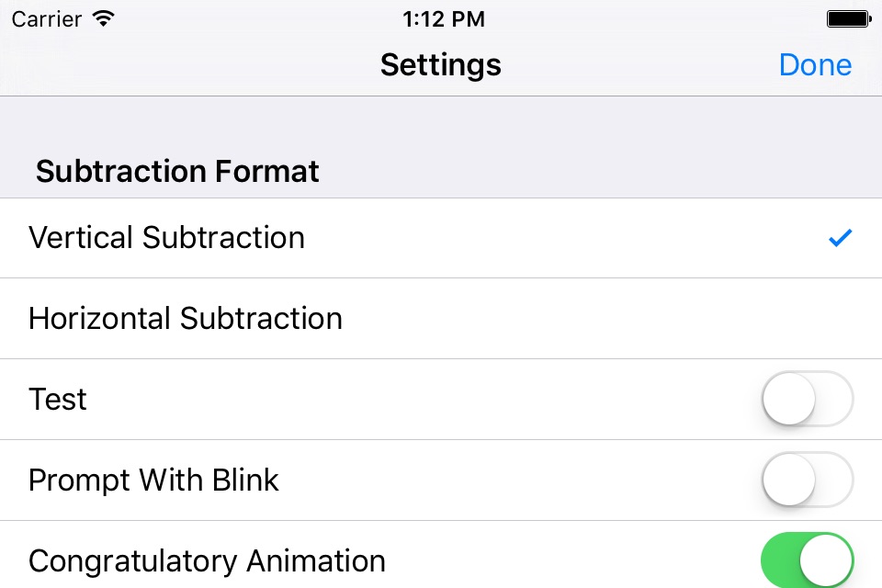Tap blank navigation bar left of Settings
This screenshot has height=588, width=882.
click(184, 65)
